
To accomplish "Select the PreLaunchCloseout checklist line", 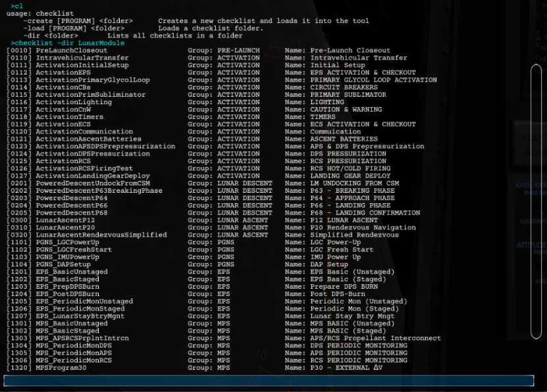I will tap(72, 51).
